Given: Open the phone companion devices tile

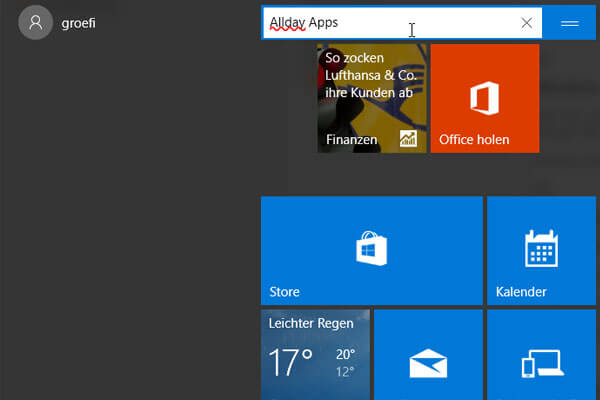Looking at the screenshot, I should point(541,355).
